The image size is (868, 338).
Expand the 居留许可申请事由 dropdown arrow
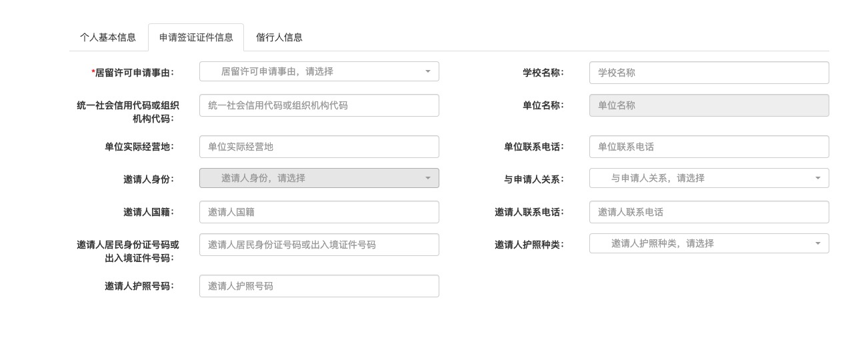[428, 71]
